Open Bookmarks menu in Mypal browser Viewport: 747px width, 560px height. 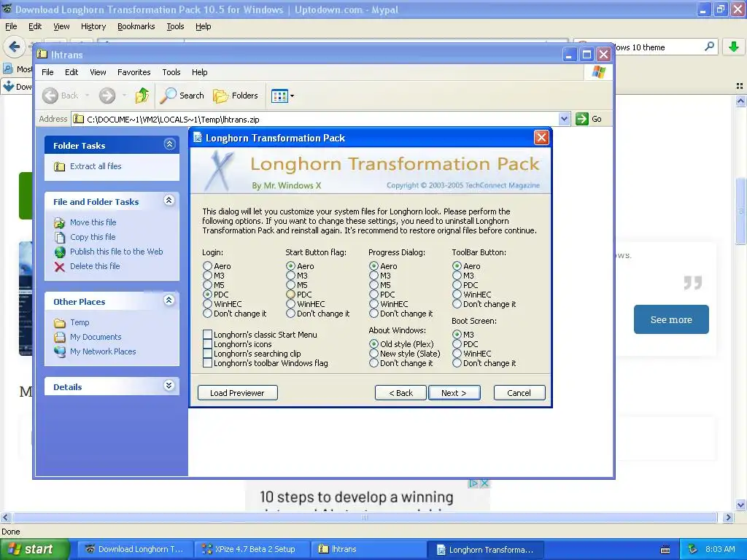pos(136,27)
